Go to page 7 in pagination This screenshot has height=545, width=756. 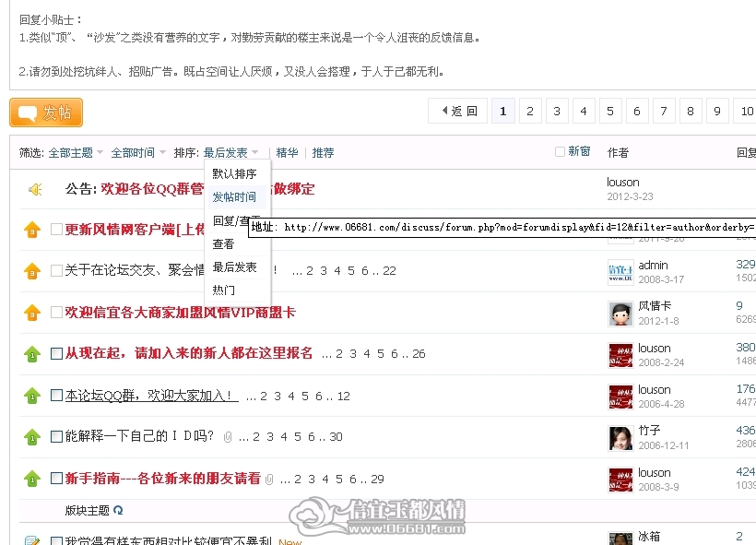point(664,111)
